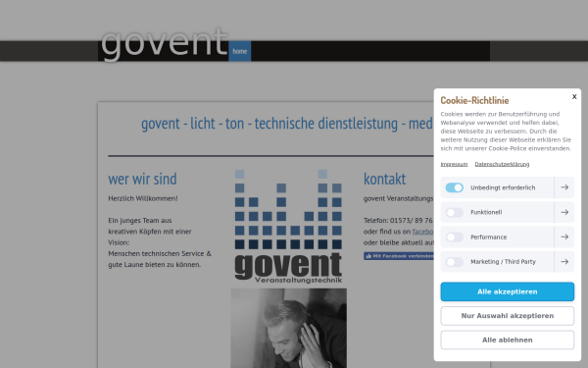Click the 'Funktionell' label text
The image size is (588, 368).
(x=486, y=212)
